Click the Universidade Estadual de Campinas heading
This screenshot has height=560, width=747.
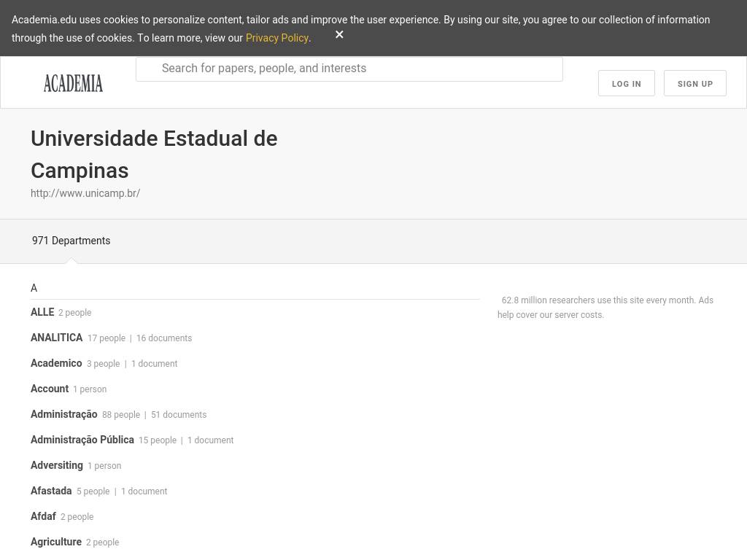[x=154, y=154]
